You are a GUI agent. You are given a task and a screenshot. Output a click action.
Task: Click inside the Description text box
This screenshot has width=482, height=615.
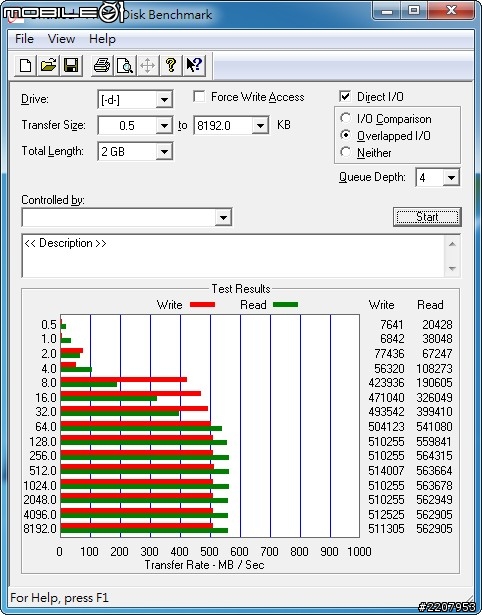click(233, 256)
